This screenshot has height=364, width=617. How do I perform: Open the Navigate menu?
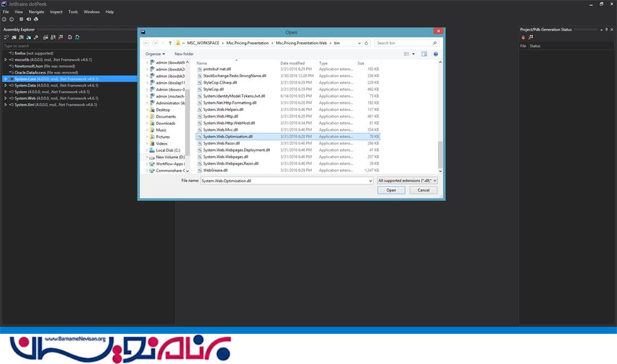point(36,12)
